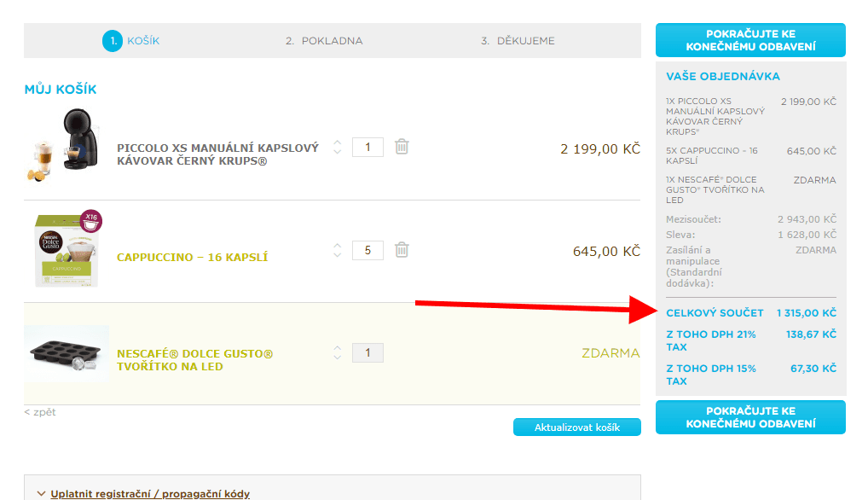Select quantity field of Tvořítko na led

click(367, 352)
